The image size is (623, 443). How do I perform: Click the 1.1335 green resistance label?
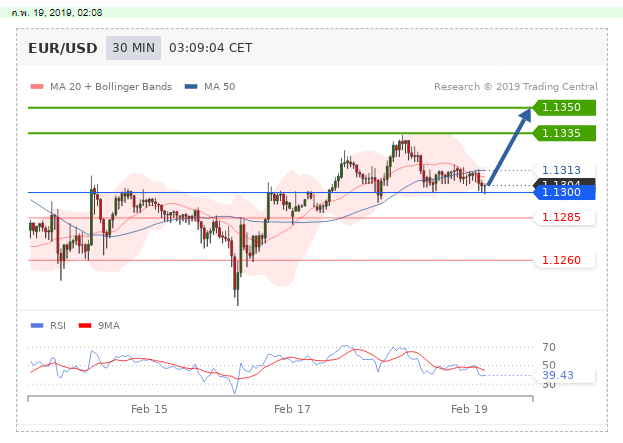click(566, 133)
